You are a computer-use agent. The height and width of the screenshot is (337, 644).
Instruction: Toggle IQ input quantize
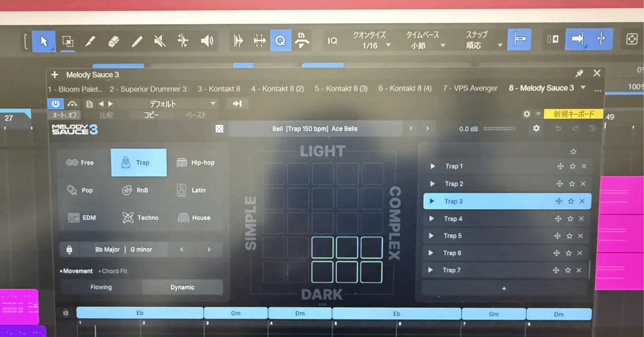point(332,41)
